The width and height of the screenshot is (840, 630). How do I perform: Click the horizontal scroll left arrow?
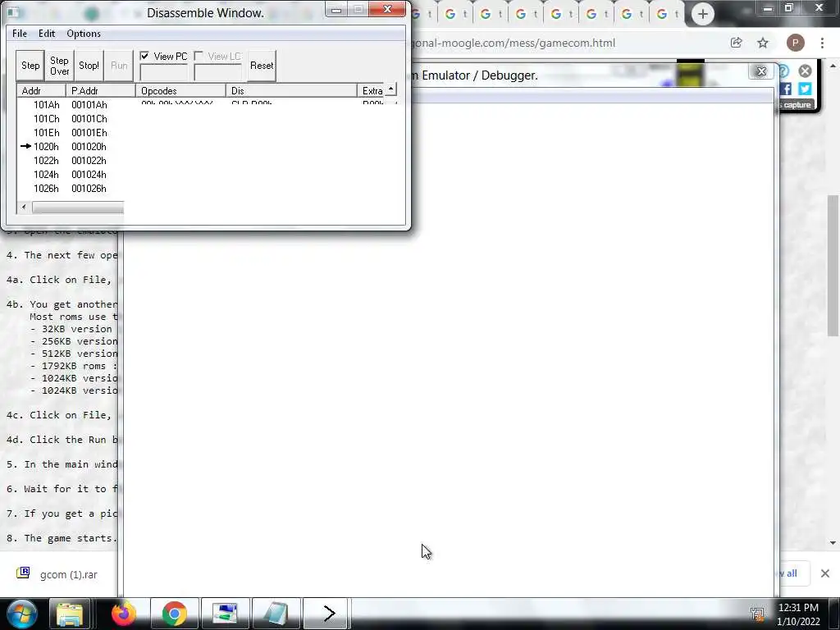(24, 207)
